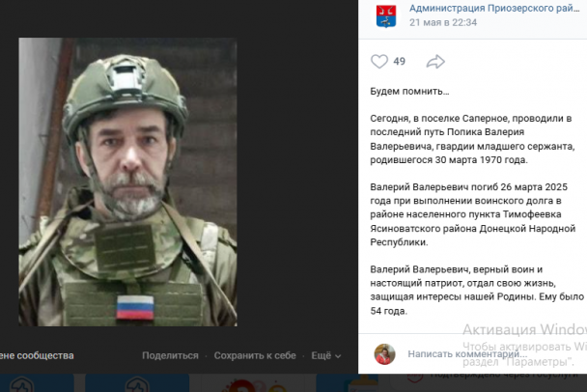This screenshot has height=392, width=587.
Task: Click the soldier photo to advance
Action: (x=127, y=182)
